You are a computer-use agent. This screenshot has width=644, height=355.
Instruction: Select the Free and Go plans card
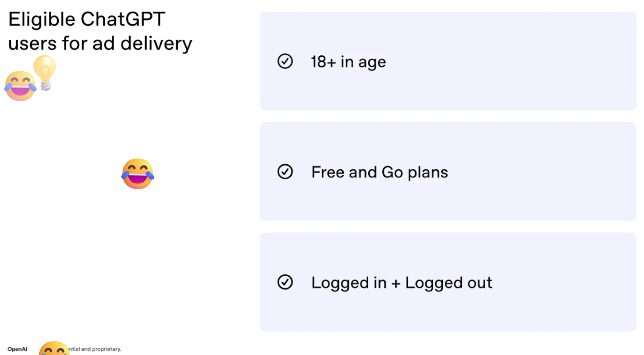point(448,172)
